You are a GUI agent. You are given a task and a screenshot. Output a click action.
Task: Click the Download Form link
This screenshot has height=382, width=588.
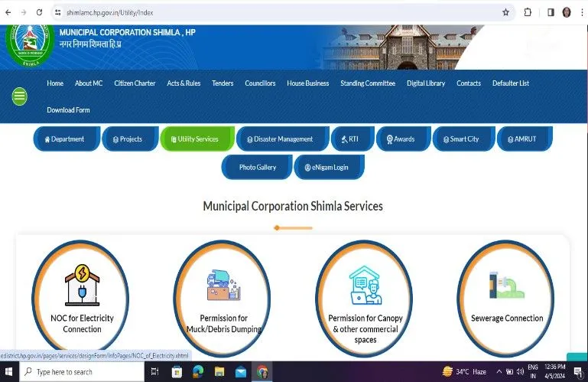point(68,110)
